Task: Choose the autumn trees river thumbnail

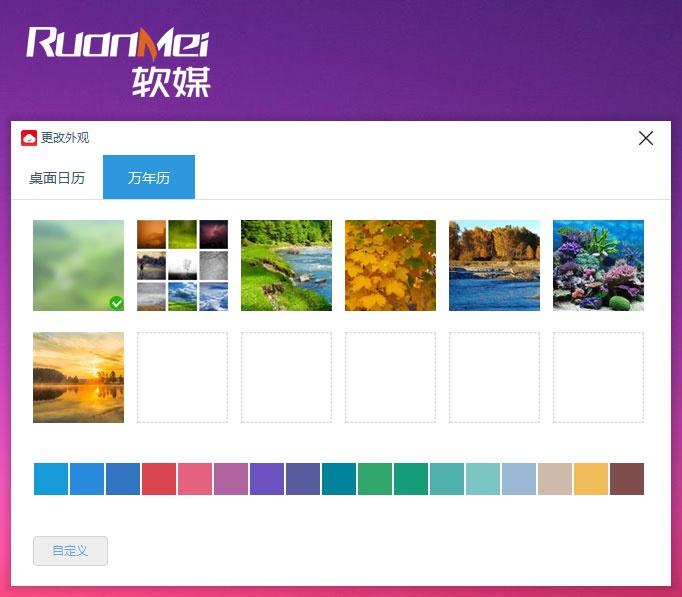Action: click(x=494, y=265)
